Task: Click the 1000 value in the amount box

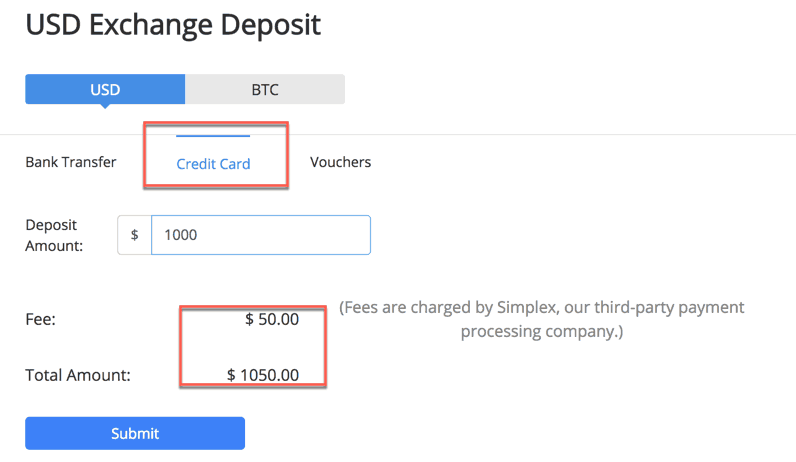Action: tap(181, 235)
